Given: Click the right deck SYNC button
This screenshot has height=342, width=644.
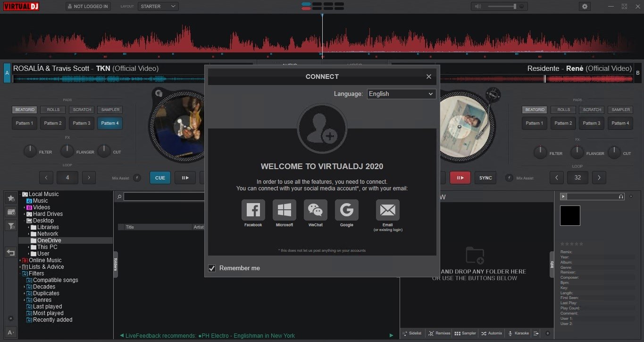Looking at the screenshot, I should 485,178.
